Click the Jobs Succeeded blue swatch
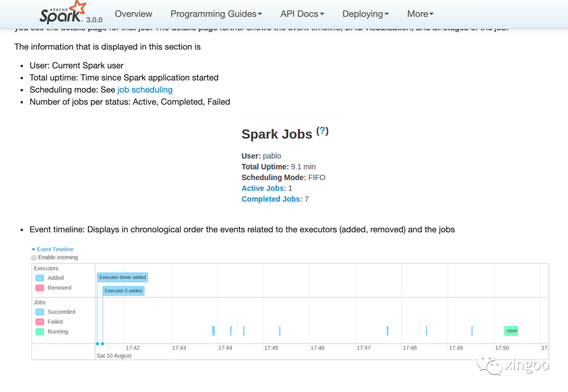 (x=40, y=312)
